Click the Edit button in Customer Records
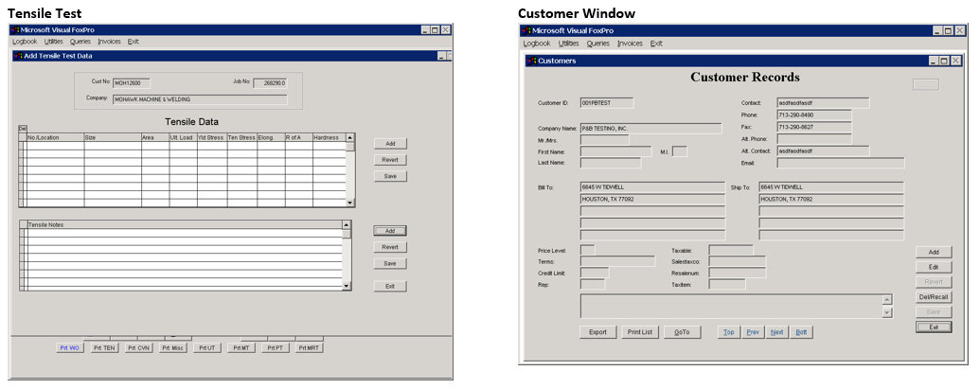 pos(934,267)
